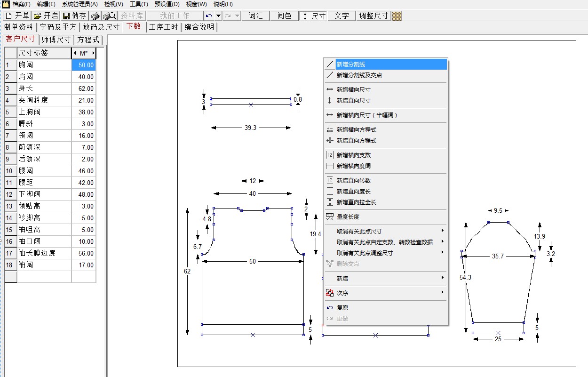
Task: Click the 调整尺寸 toolbar button
Action: pyautogui.click(x=373, y=16)
